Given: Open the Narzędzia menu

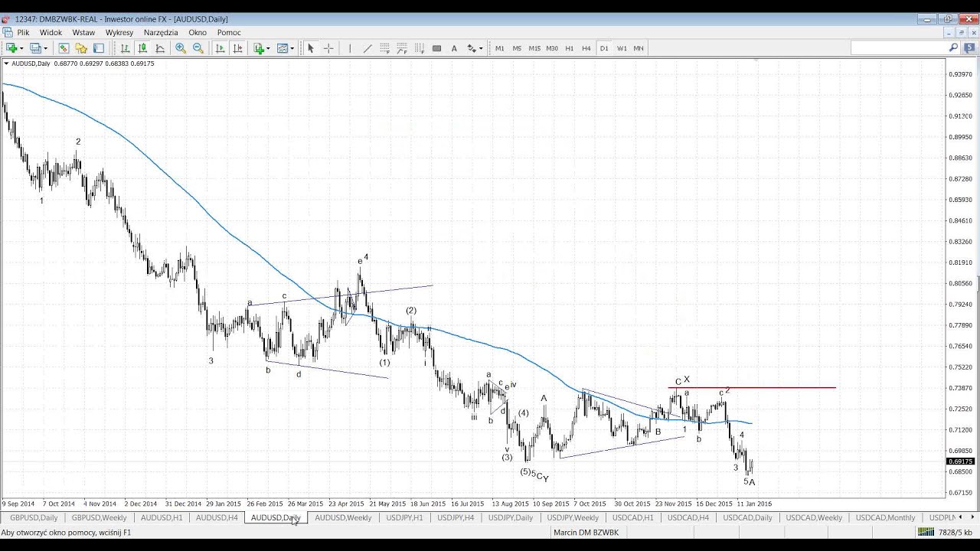Looking at the screenshot, I should (x=161, y=33).
